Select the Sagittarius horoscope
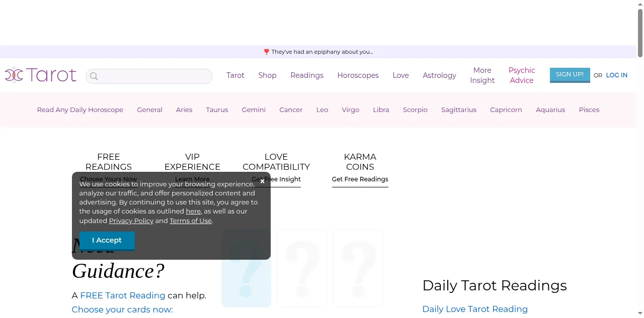The height and width of the screenshot is (318, 644). [x=458, y=110]
